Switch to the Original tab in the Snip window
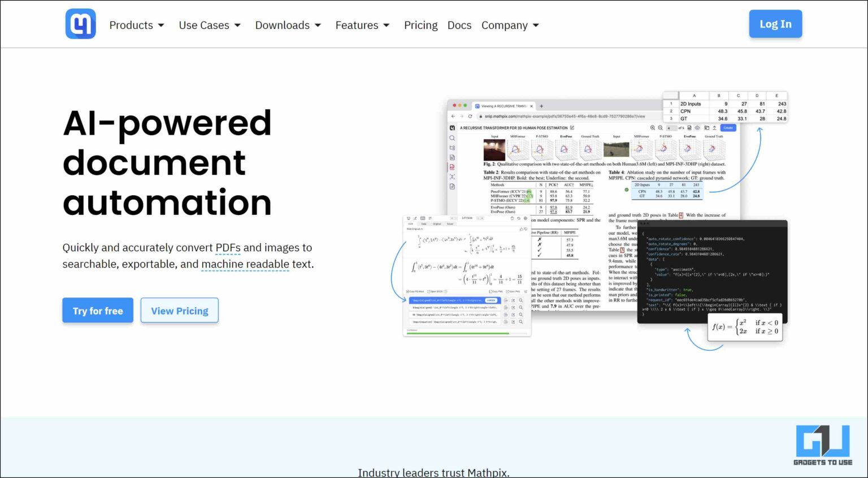 437,224
